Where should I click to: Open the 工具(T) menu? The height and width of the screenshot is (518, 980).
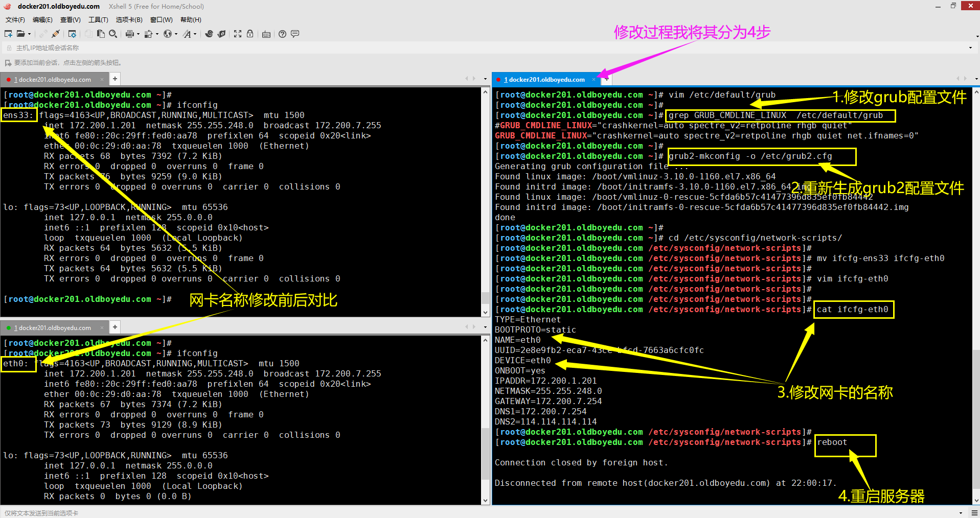click(x=98, y=20)
